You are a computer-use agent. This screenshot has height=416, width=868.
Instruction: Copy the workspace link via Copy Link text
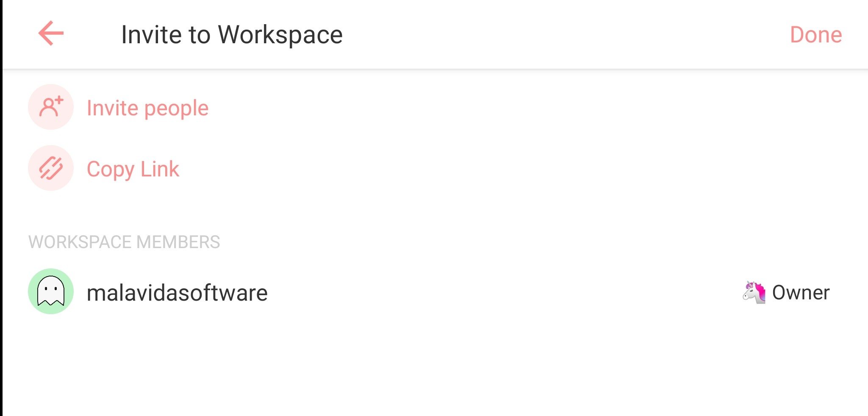133,169
